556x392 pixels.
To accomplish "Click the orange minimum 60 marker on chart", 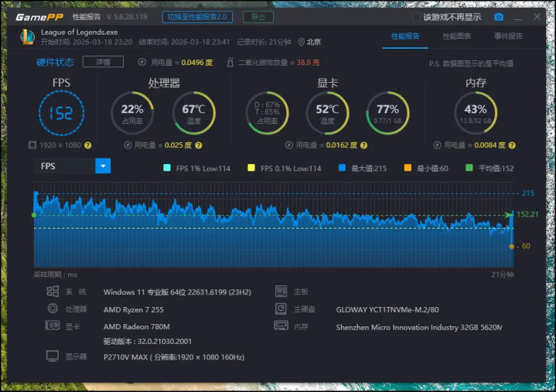I will click(x=511, y=247).
